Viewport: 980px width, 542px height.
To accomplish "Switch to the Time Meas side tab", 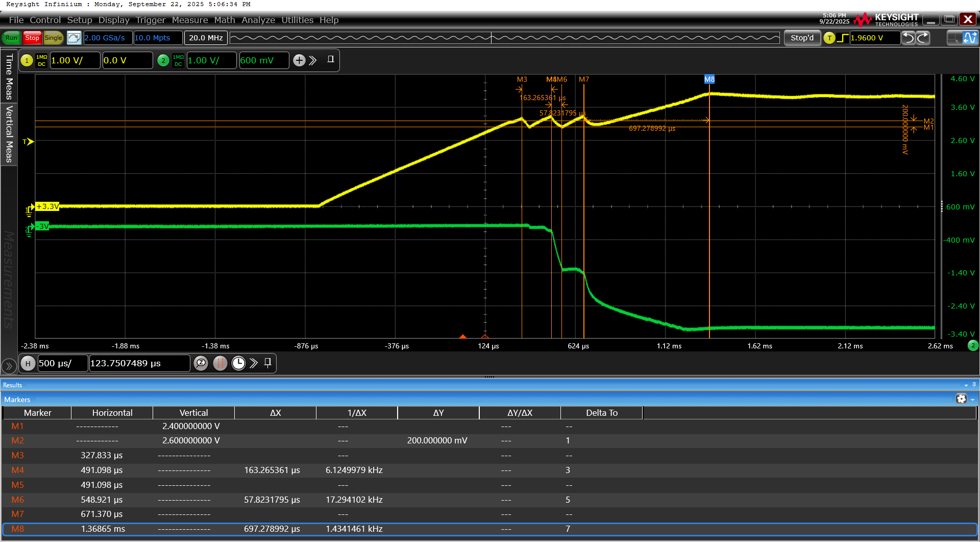I will point(9,76).
